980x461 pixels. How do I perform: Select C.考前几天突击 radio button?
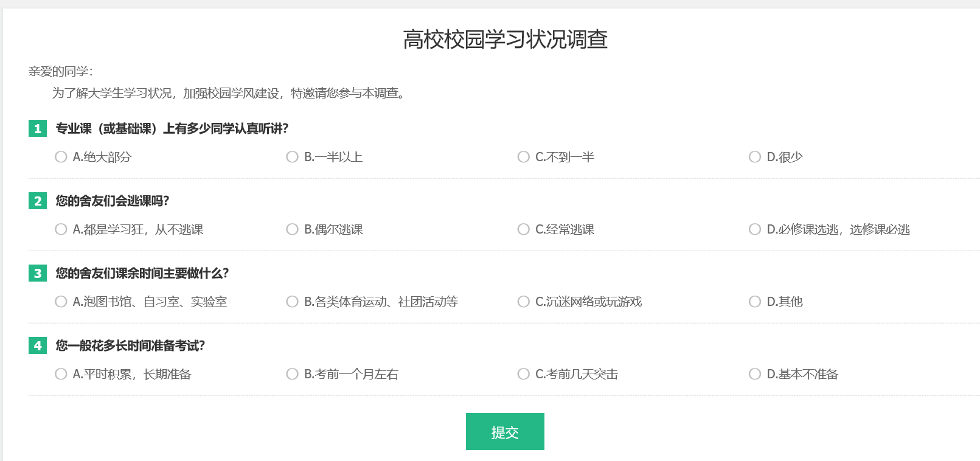coord(523,374)
